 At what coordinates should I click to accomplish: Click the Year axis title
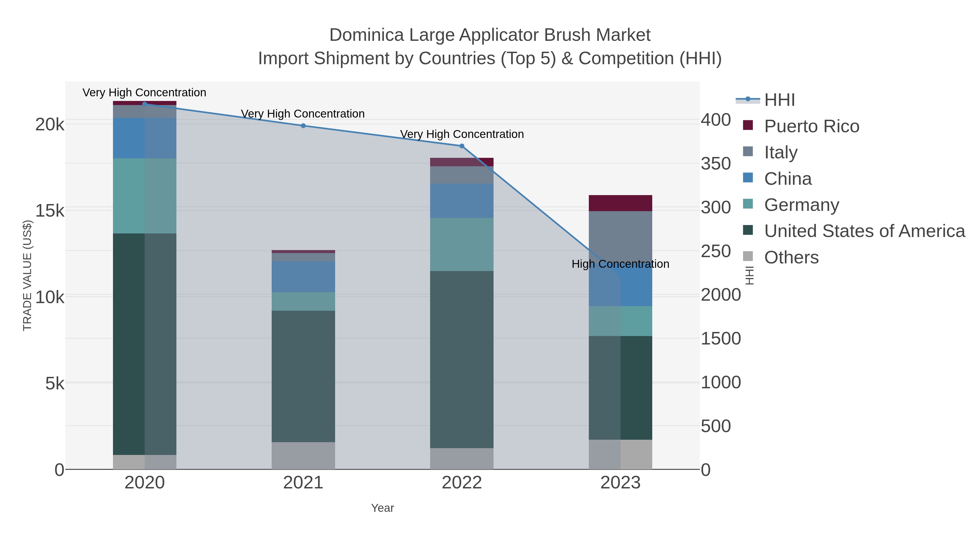383,508
